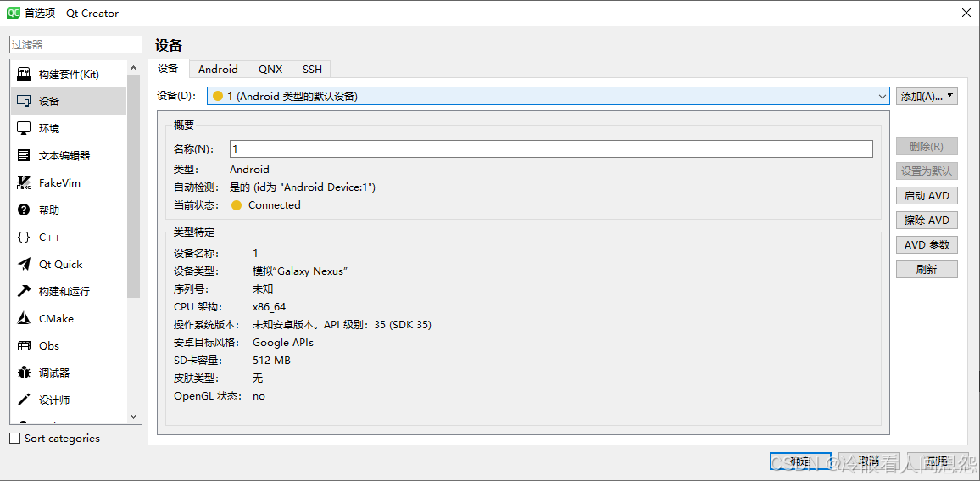Screen dimensions: 980x481
Task: Click the pencil icon for 设计师
Action: pos(24,400)
